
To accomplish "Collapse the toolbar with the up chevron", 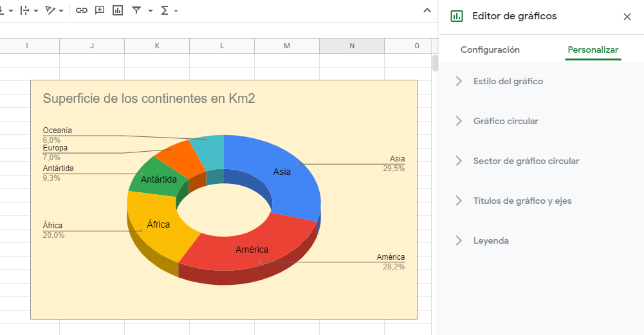I will point(427,10).
